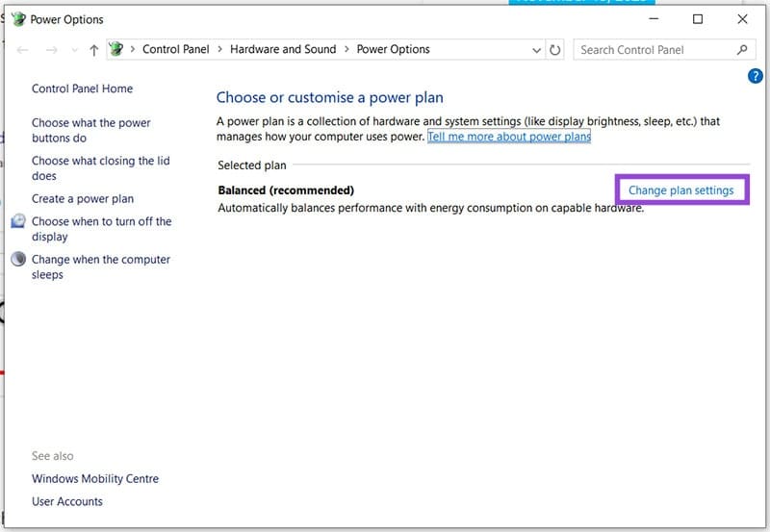The width and height of the screenshot is (770, 532).
Task: Click the Search Control Panel field
Action: pyautogui.click(x=664, y=50)
